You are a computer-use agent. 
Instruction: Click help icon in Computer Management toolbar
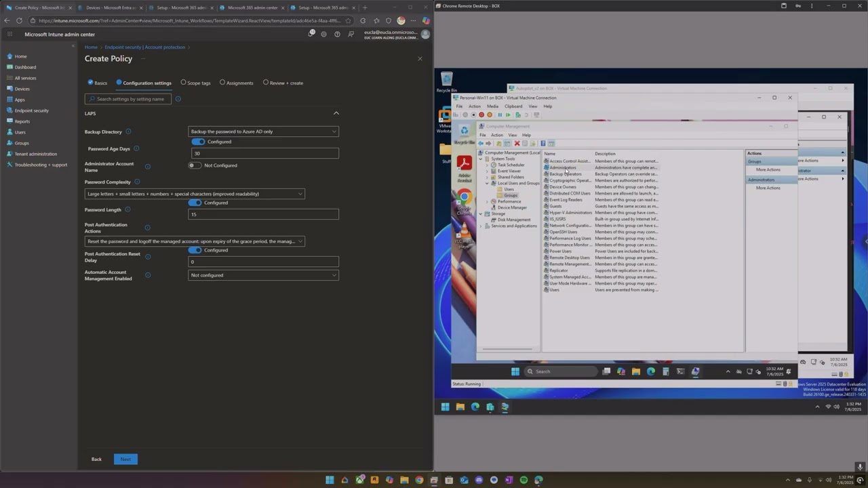(x=542, y=143)
